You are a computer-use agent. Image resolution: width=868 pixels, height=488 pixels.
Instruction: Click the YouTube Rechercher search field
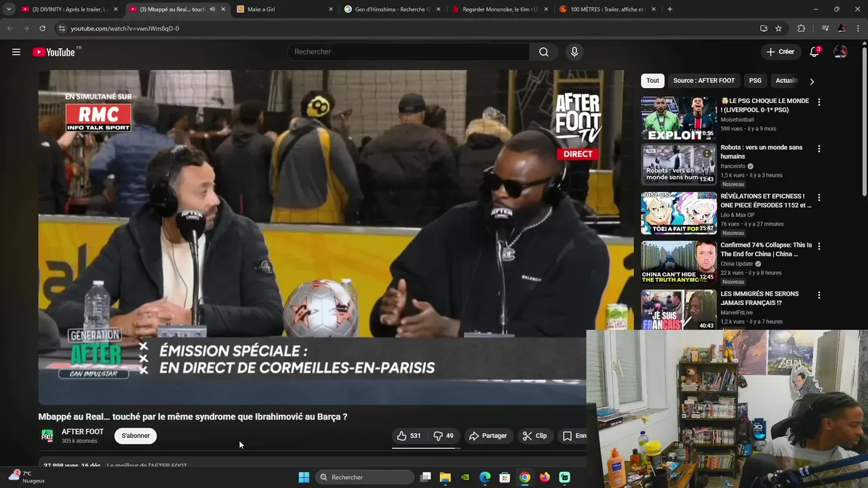click(x=409, y=52)
